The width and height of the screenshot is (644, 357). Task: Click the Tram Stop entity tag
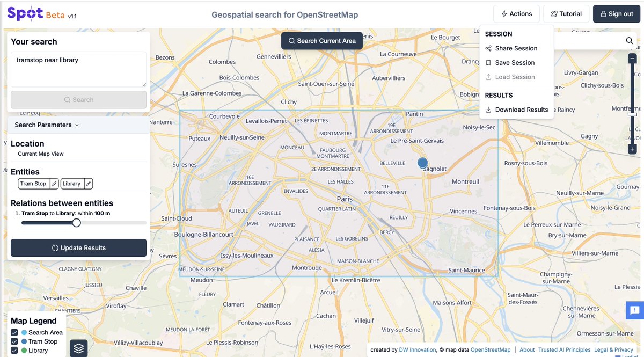pos(33,184)
